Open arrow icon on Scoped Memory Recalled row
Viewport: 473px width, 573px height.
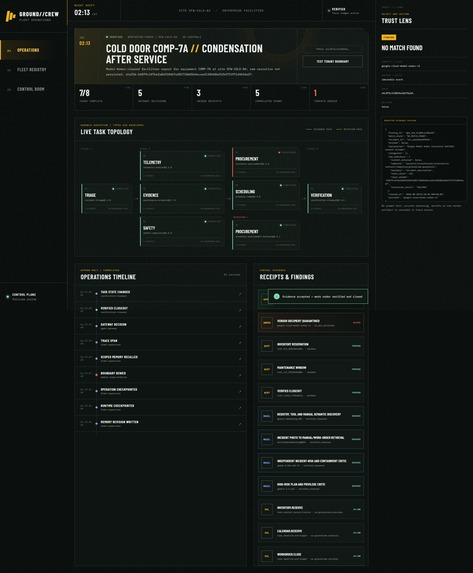coord(240,359)
